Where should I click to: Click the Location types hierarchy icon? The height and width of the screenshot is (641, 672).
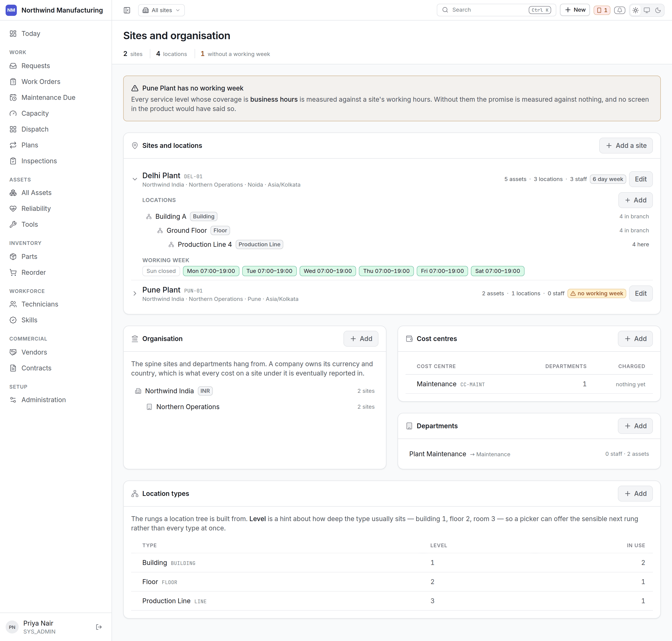(x=135, y=494)
